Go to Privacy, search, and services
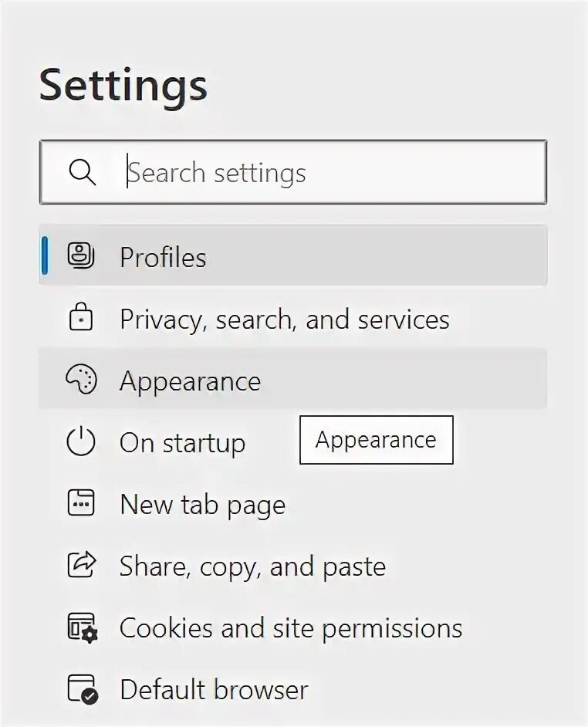 point(284,320)
